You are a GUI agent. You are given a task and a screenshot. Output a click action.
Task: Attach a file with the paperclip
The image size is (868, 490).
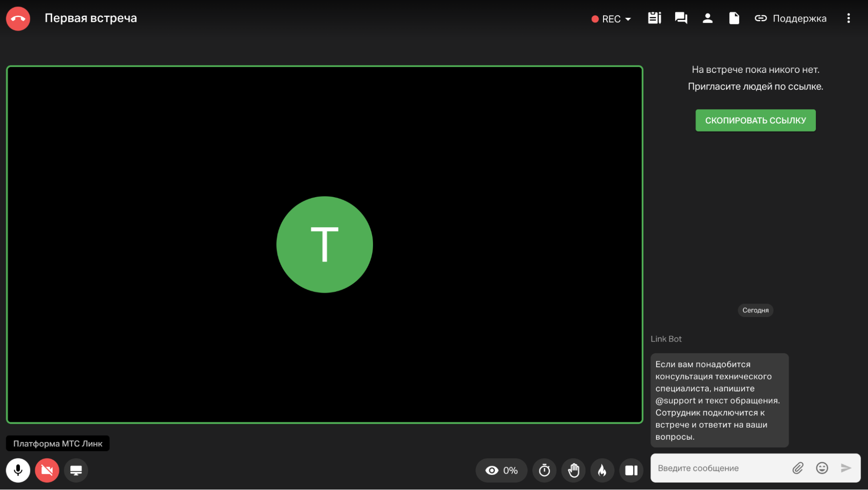[798, 468]
